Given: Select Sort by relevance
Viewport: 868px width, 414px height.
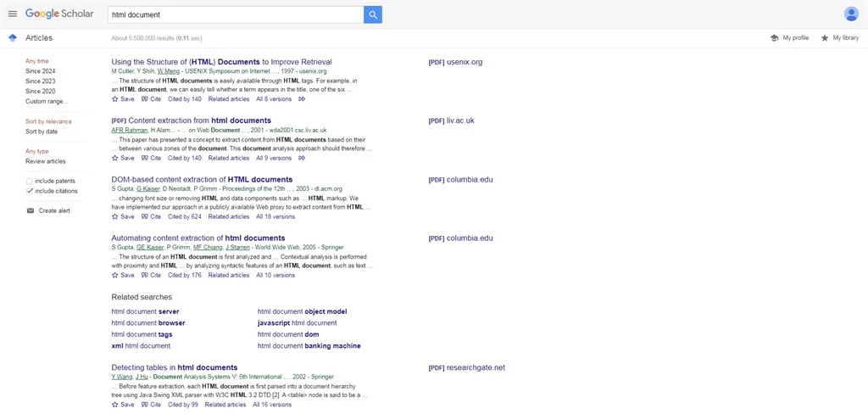Looking at the screenshot, I should 48,121.
